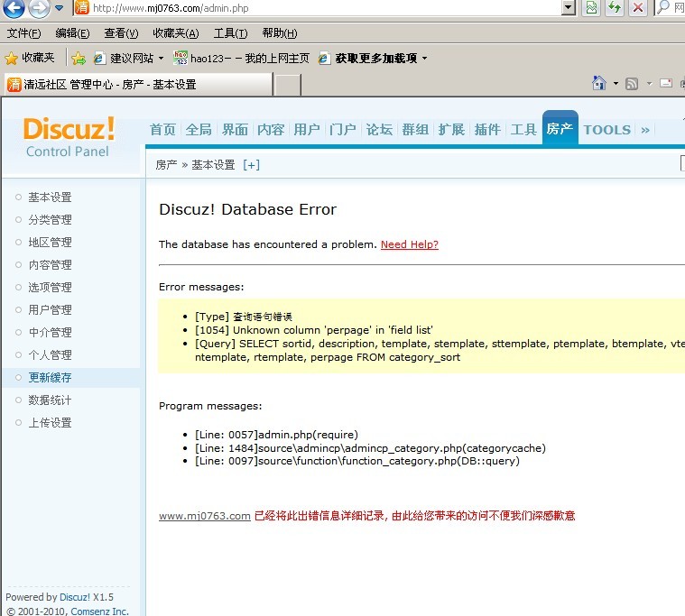Open the 界面 admin nav tab
Screen dimensions: 685x616
235,129
